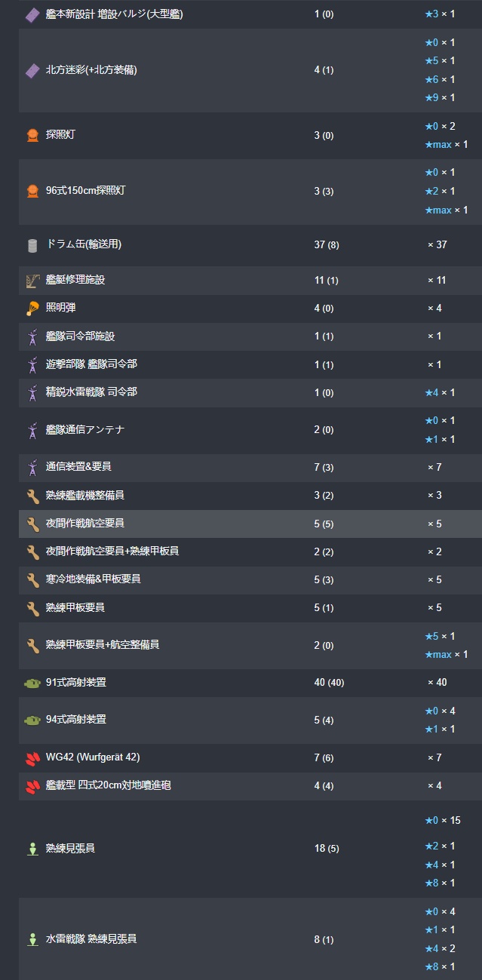Select the 96式150cm探照灯 row label
The width and height of the screenshot is (482, 980).
point(85,191)
